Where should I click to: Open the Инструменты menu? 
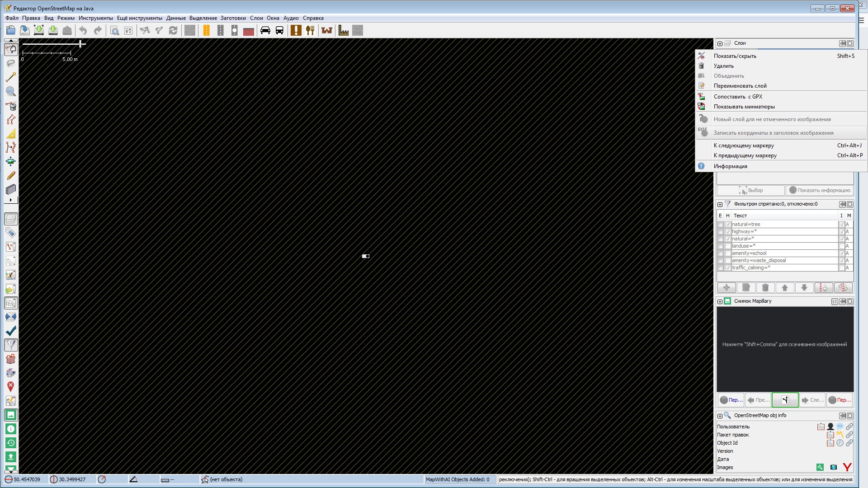coord(95,18)
